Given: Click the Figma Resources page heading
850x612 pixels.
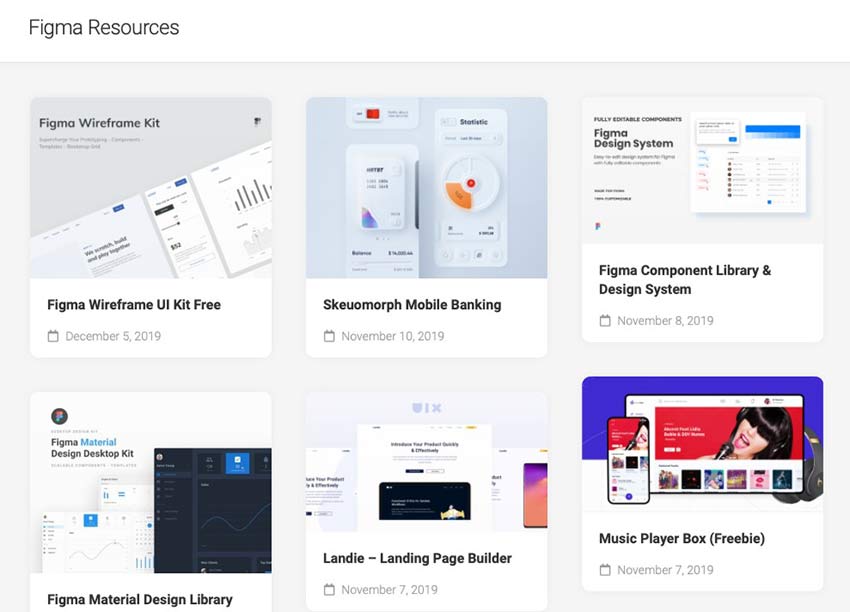Looking at the screenshot, I should 103,27.
